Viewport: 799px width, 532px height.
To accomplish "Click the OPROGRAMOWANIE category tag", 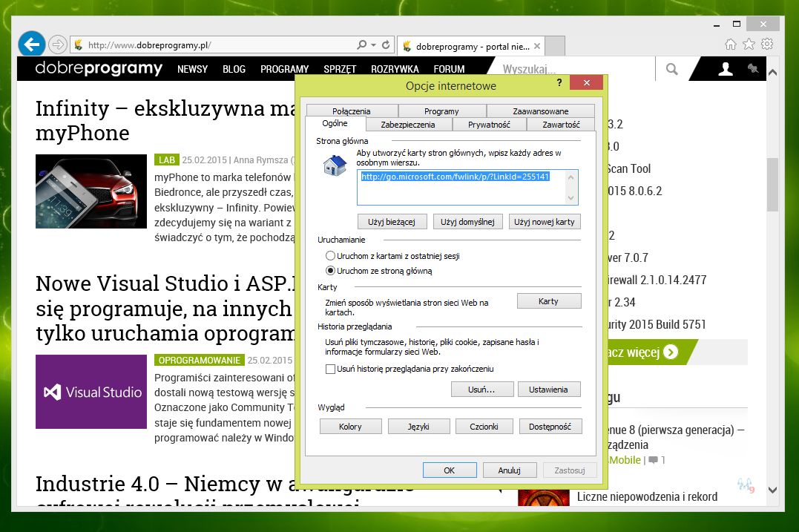I will (200, 361).
